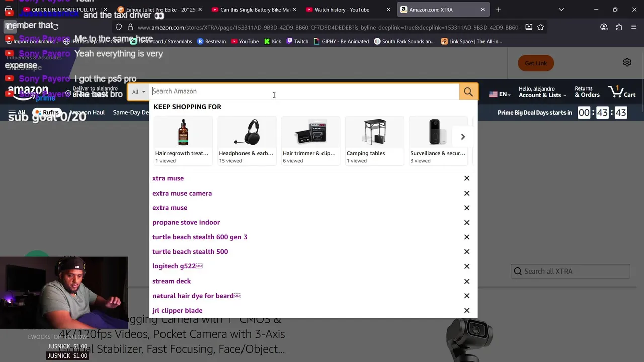Select the 'logitech g522' suggestion
This screenshot has width=644, height=362.
click(x=177, y=266)
